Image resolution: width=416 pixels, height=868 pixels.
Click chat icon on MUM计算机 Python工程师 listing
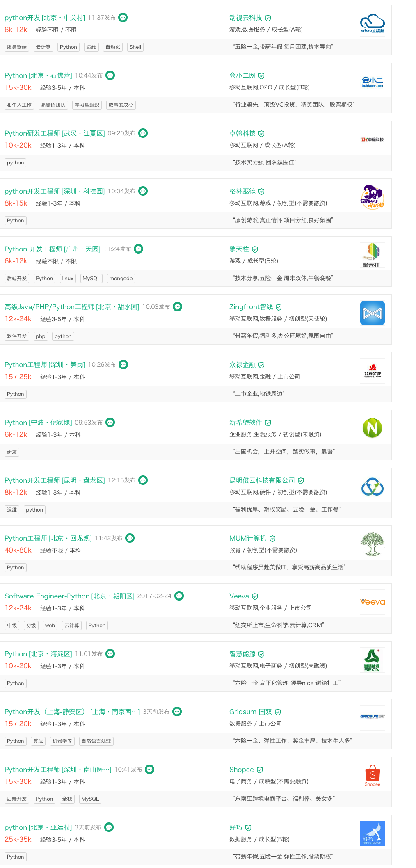click(x=130, y=538)
